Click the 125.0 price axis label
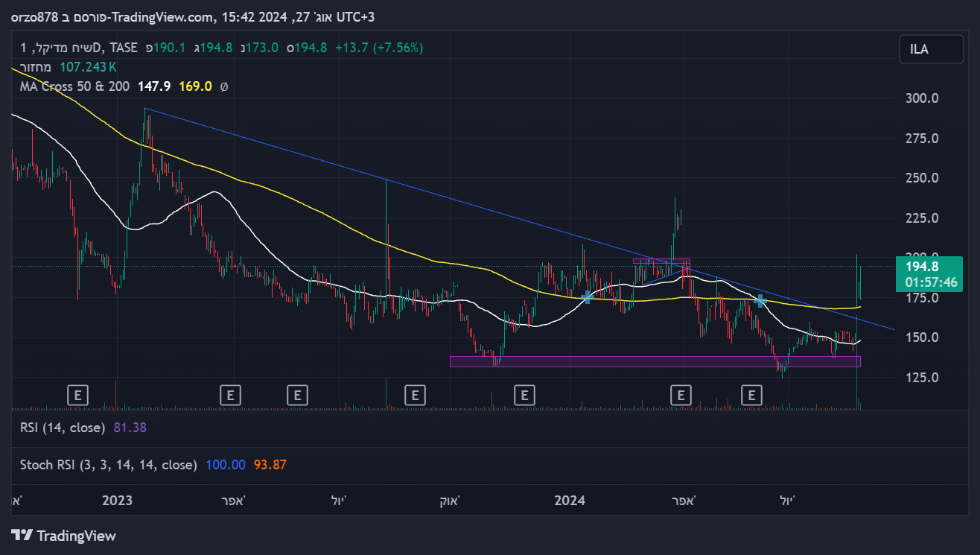The width and height of the screenshot is (980, 555). pyautogui.click(x=921, y=378)
